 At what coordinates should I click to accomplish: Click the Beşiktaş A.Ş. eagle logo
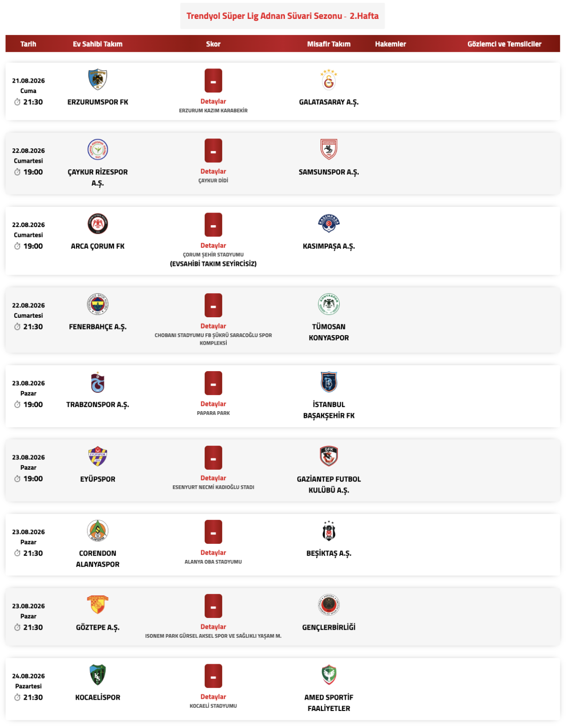pos(328,531)
